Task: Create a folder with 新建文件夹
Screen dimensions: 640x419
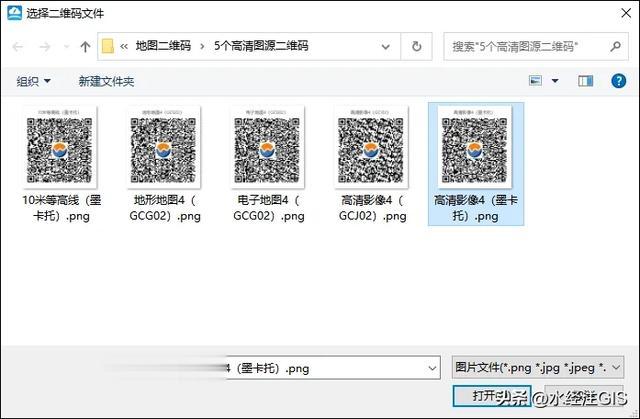Action: pos(106,81)
